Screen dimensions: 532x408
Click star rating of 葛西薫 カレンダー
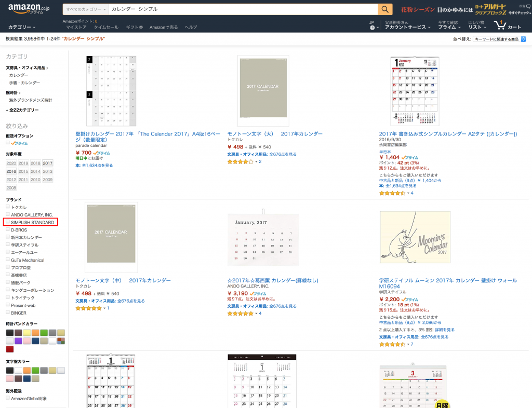coord(240,314)
